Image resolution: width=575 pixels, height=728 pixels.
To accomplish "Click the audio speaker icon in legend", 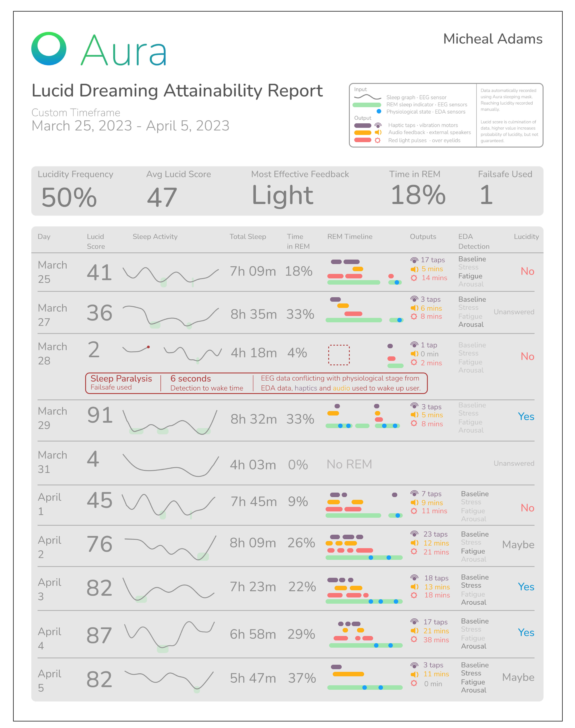I will 378,132.
